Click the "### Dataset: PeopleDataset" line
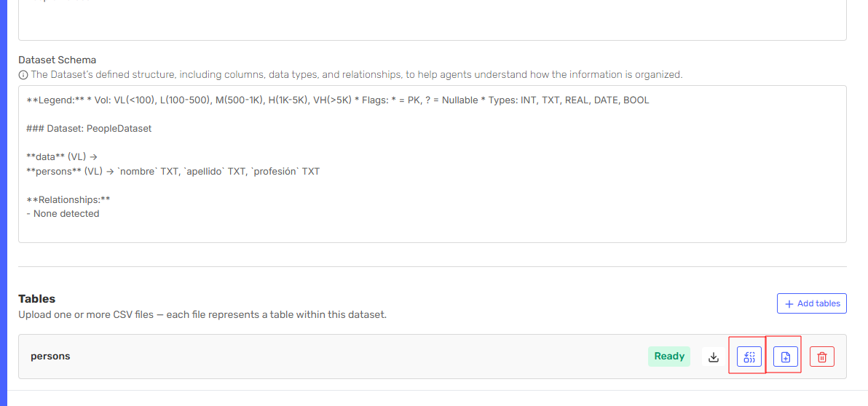868x406 pixels. pyautogui.click(x=88, y=129)
